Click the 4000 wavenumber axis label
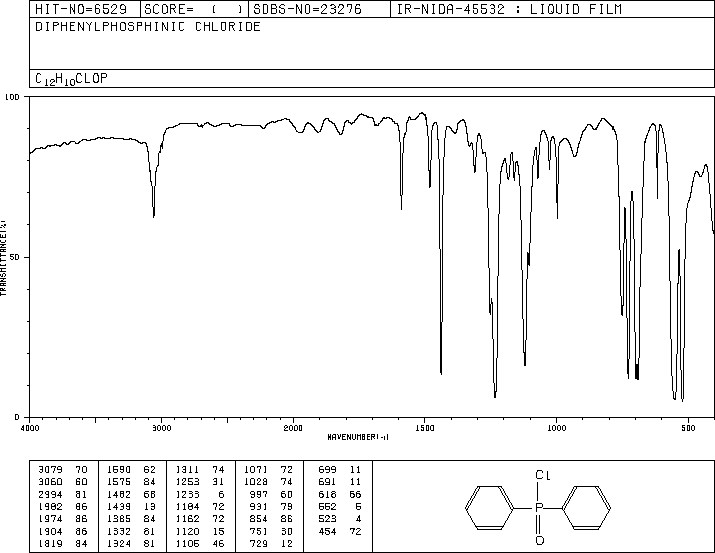Screen dimensions: 715x553 point(30,428)
